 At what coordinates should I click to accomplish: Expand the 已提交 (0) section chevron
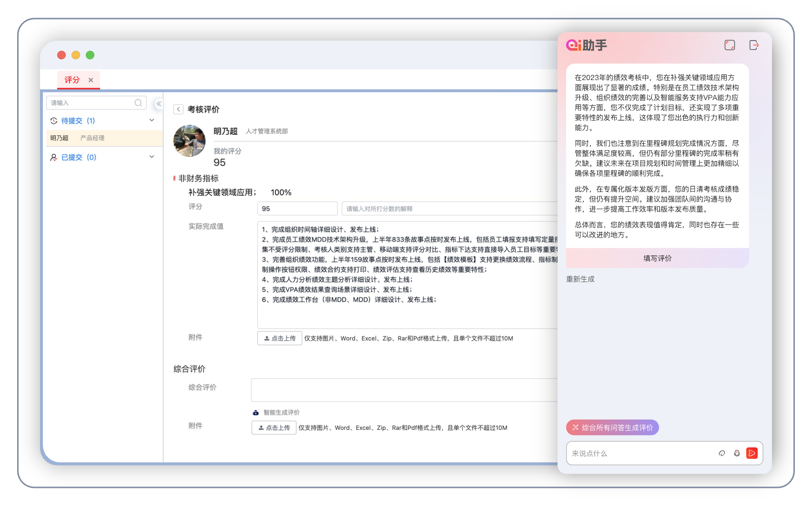[x=152, y=157]
